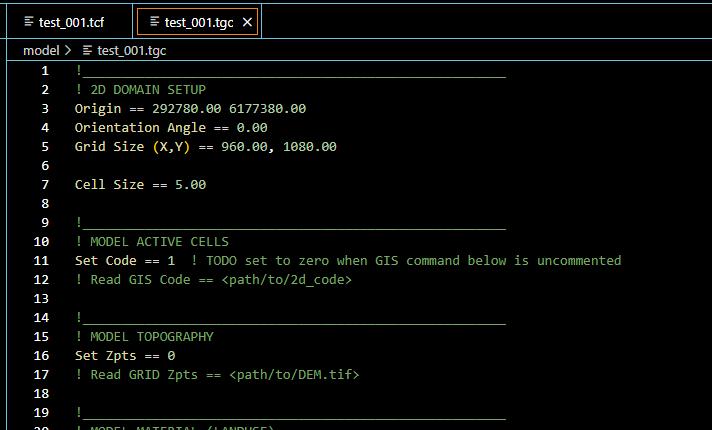712x430 pixels.
Task: Close the test_001.tgc tab
Action: tap(247, 22)
